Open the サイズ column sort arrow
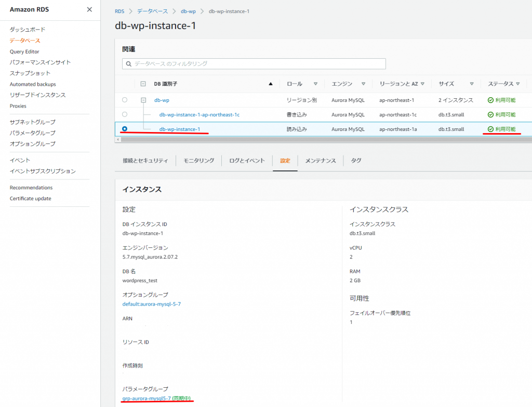532x407 pixels. click(x=472, y=84)
